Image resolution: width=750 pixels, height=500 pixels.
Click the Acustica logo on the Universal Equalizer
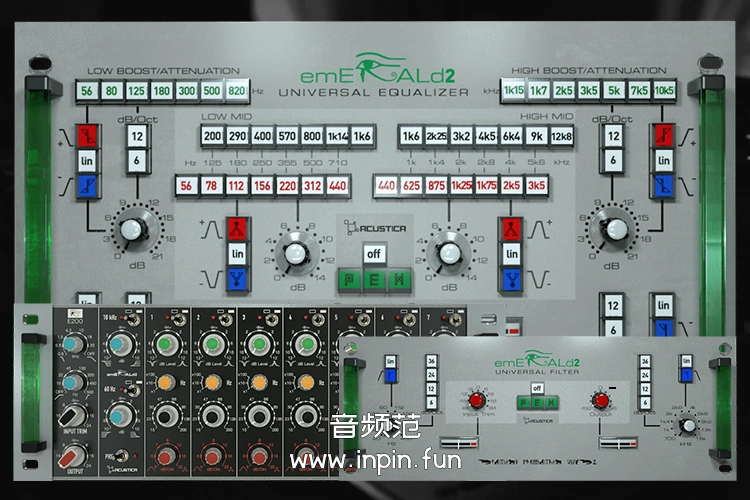[x=375, y=228]
